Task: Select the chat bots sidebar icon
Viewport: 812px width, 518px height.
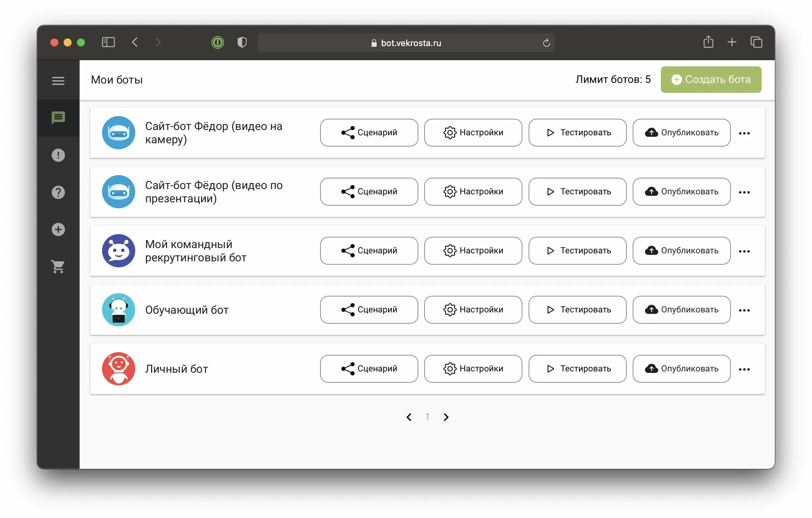Action: [58, 118]
